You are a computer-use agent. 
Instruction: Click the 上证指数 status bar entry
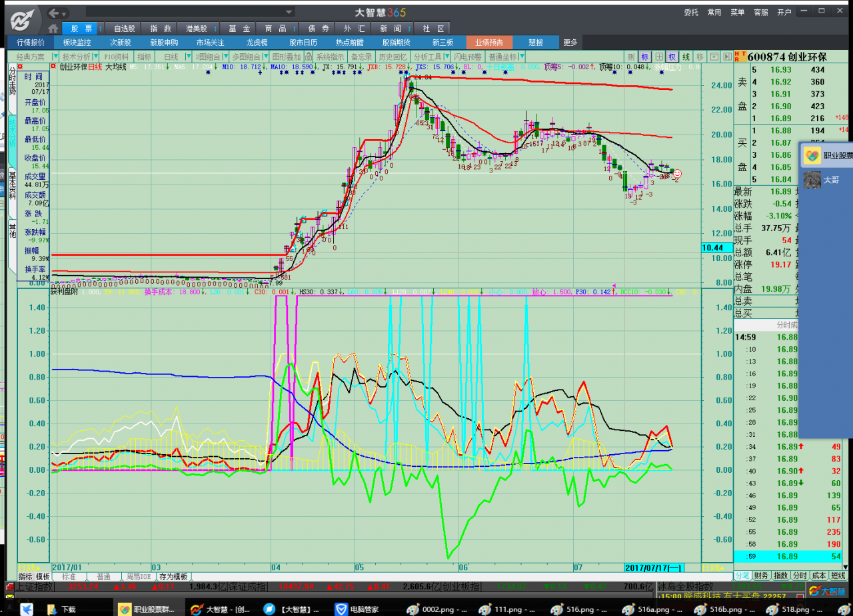[33, 587]
